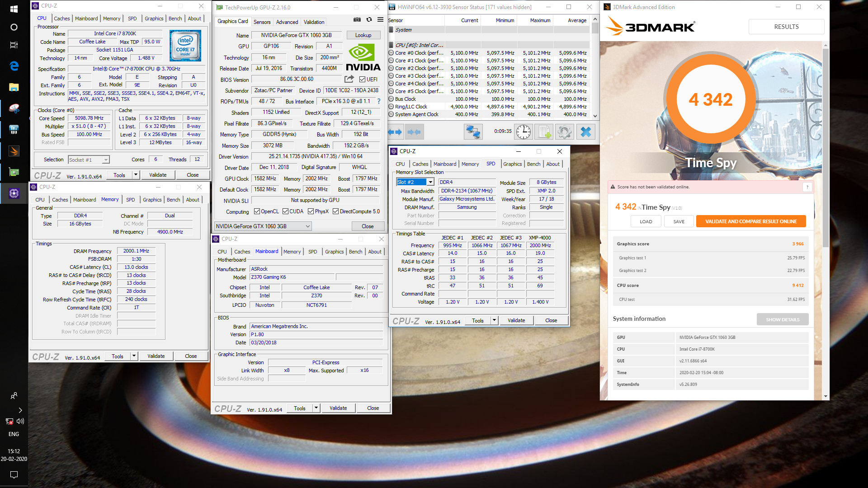Open the Slot #2 memory slot dropdown
This screenshot has width=868, height=488.
pos(415,182)
